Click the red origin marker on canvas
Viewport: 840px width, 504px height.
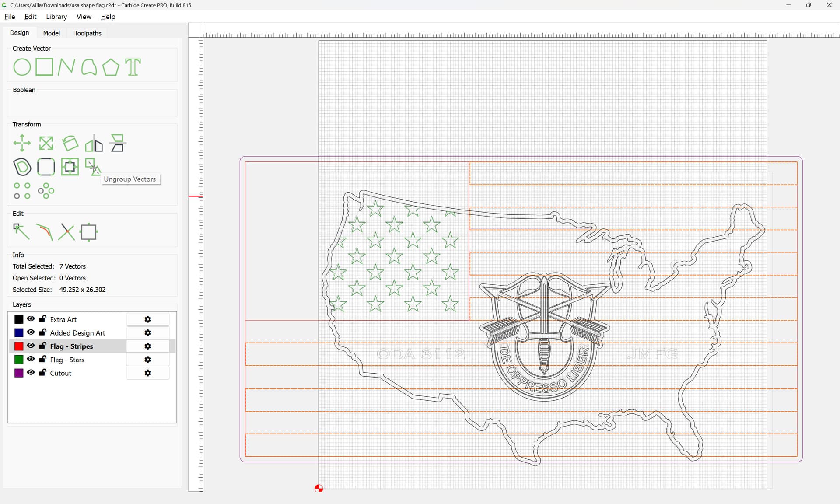click(318, 488)
